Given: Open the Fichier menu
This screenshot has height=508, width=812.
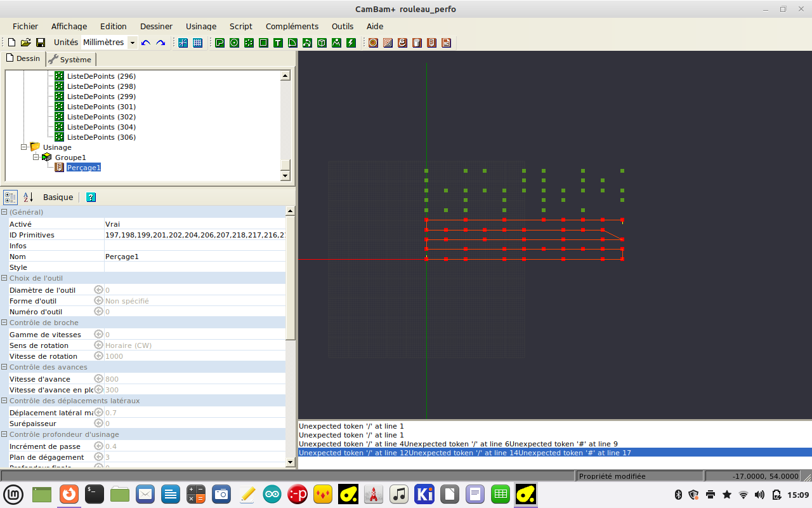Looking at the screenshot, I should point(25,26).
